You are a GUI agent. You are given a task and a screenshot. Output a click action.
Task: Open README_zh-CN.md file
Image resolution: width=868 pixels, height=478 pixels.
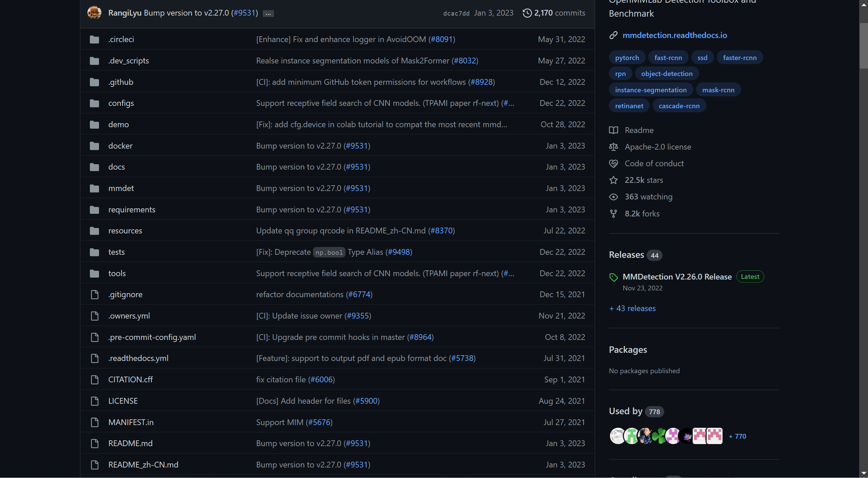point(143,465)
